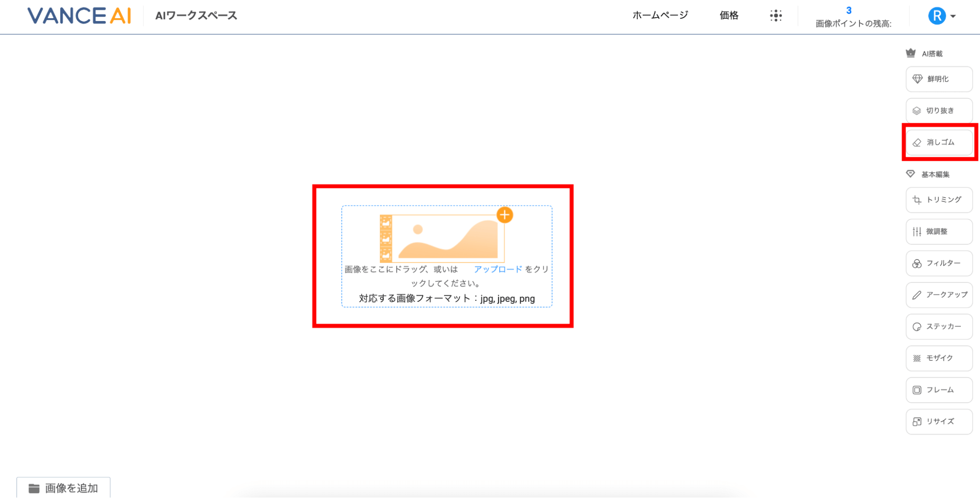Select the ステッカー (sticker) tool
Viewport: 980px width, 498px height.
[x=938, y=326]
